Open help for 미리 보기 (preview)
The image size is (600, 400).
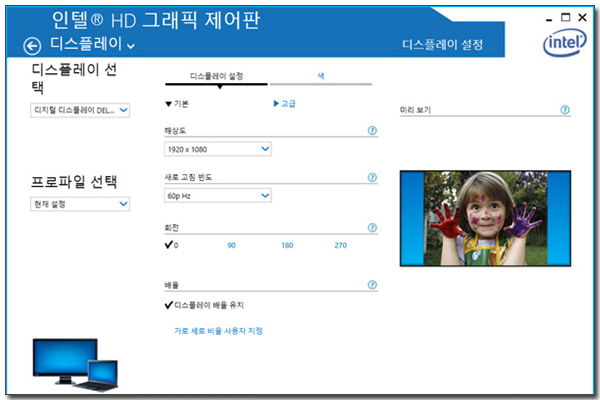565,110
